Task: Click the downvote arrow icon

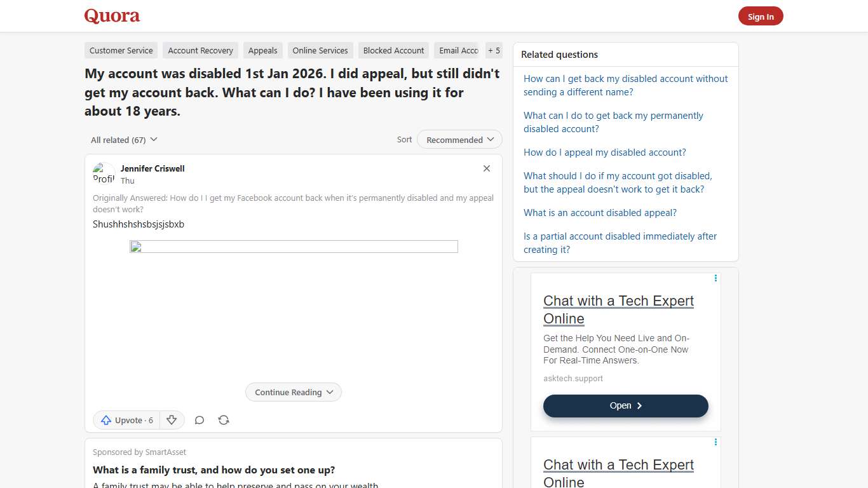Action: [172, 420]
